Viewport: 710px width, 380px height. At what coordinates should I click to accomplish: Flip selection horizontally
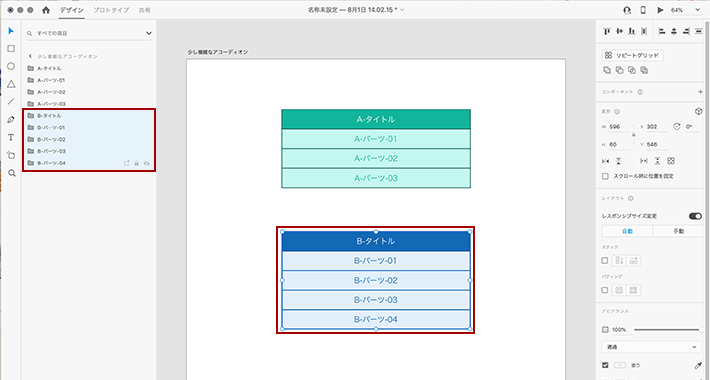point(606,161)
